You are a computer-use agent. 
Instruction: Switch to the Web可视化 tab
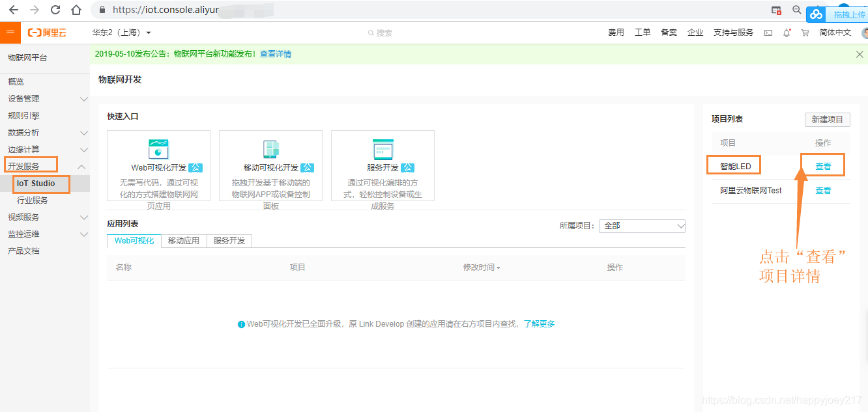(134, 241)
